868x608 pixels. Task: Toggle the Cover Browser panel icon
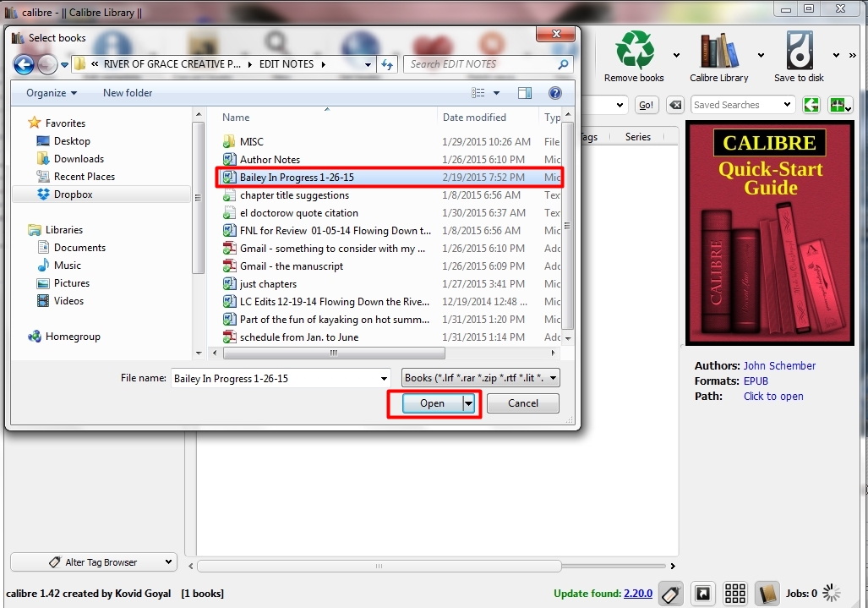702,594
